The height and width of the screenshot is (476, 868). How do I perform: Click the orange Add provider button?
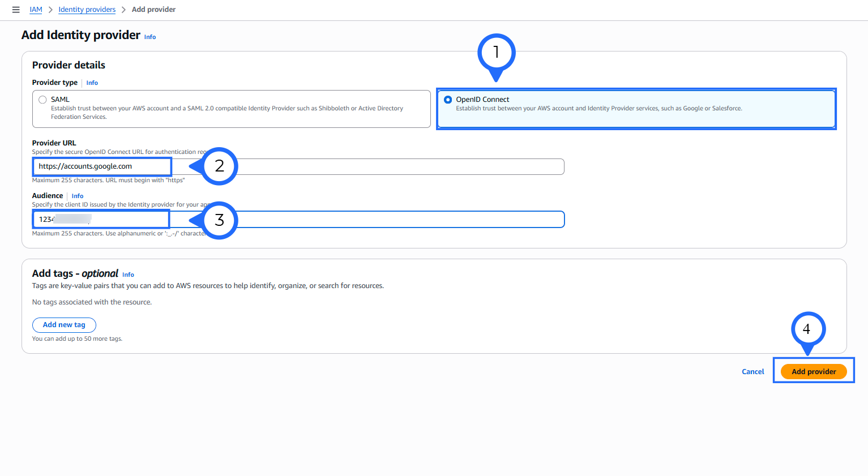point(813,372)
